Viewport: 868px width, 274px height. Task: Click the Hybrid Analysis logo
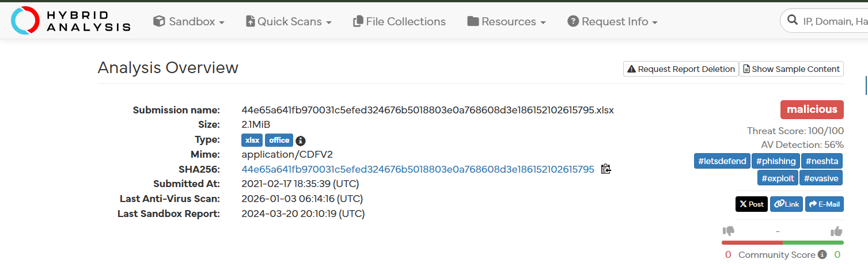point(71,21)
